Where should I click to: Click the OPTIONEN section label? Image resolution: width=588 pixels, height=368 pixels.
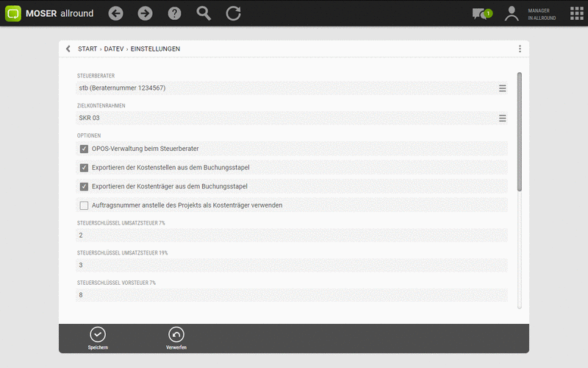(x=89, y=135)
